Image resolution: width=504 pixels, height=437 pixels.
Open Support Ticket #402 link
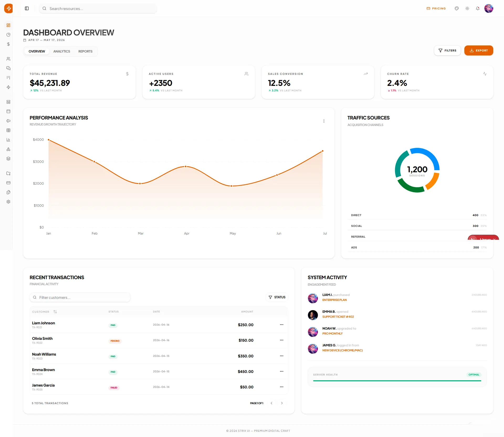(338, 317)
